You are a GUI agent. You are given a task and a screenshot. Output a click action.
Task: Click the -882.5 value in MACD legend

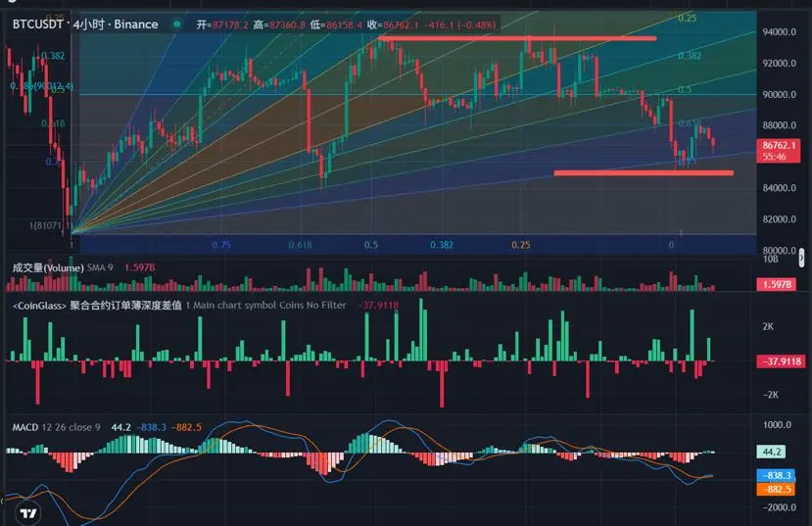point(186,427)
